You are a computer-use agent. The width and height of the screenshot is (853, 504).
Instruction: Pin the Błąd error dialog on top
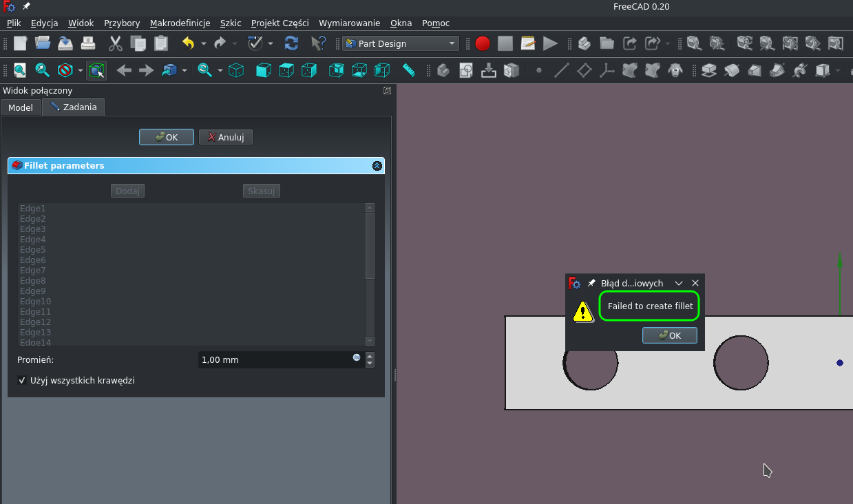tap(591, 283)
